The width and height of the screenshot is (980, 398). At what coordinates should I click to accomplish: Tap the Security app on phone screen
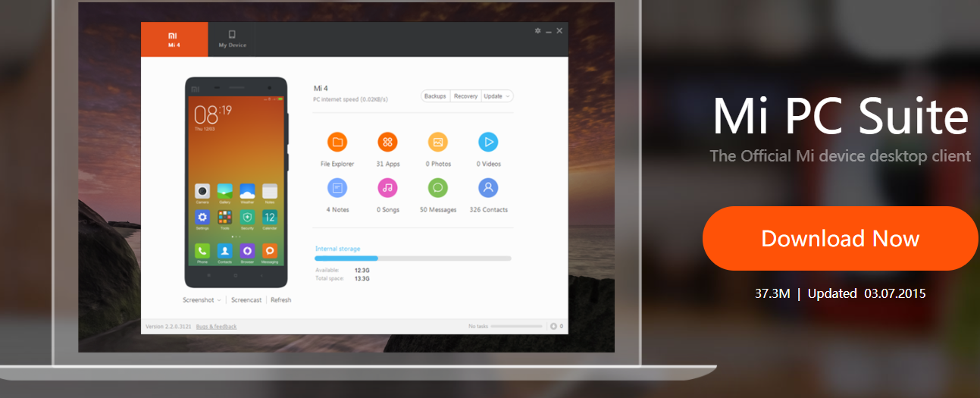247,218
